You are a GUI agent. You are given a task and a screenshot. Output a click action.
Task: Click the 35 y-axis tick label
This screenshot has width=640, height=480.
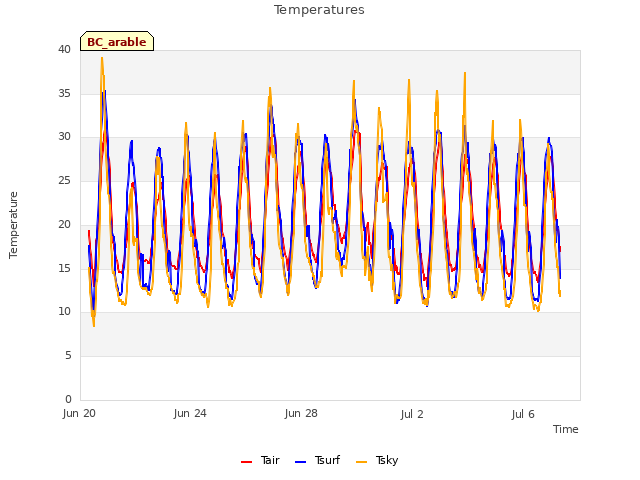coord(64,93)
